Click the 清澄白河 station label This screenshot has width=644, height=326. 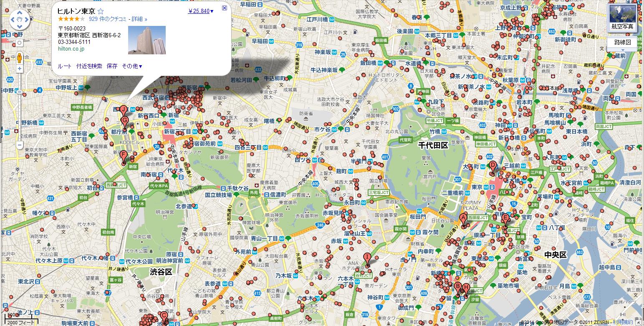click(x=630, y=183)
